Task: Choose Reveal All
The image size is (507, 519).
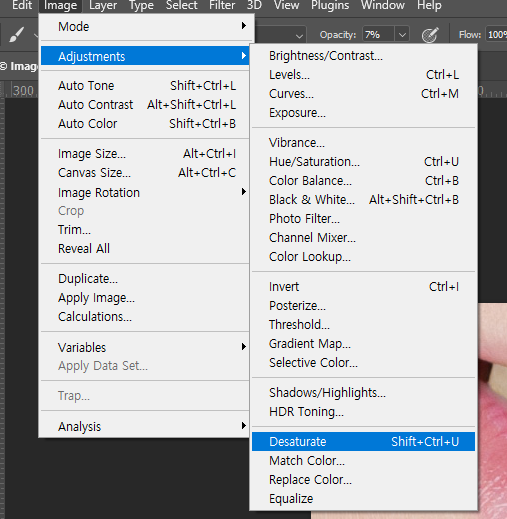Action: pos(145,249)
